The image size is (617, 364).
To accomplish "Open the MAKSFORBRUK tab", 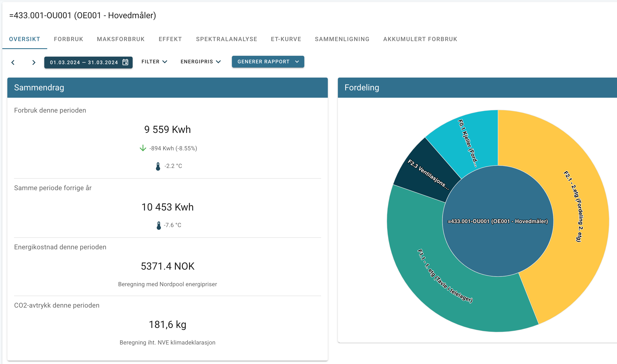I will point(121,39).
